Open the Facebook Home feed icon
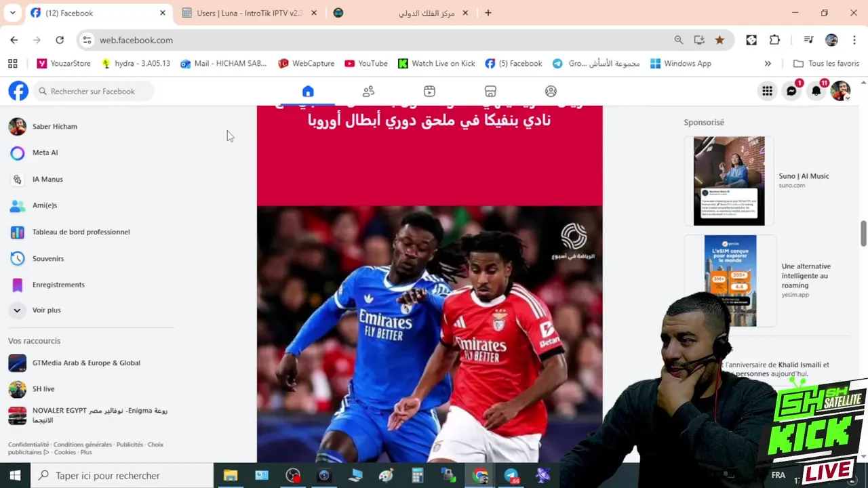Image resolution: width=868 pixels, height=488 pixels. tap(308, 91)
